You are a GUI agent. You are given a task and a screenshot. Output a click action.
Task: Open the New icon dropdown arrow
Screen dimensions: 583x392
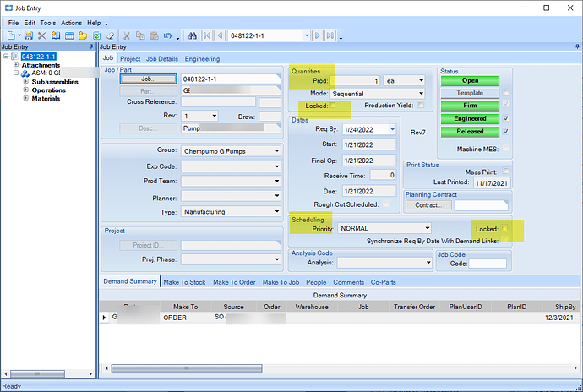click(x=19, y=35)
